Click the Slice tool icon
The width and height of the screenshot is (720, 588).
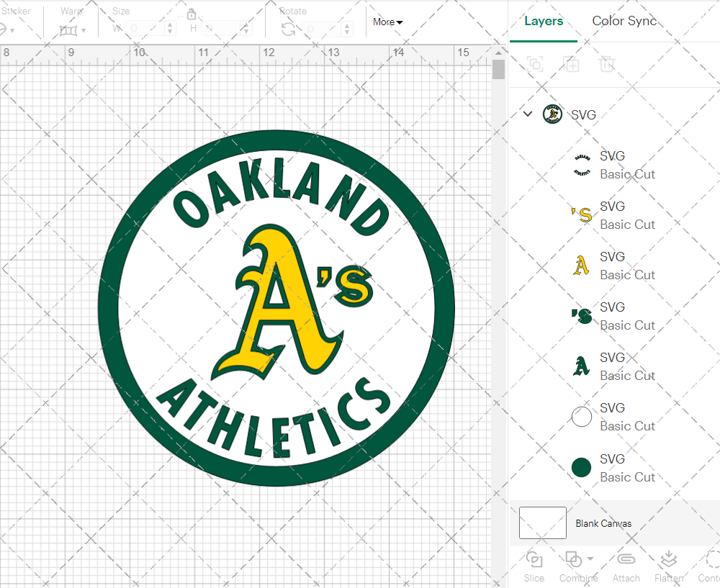[534, 560]
